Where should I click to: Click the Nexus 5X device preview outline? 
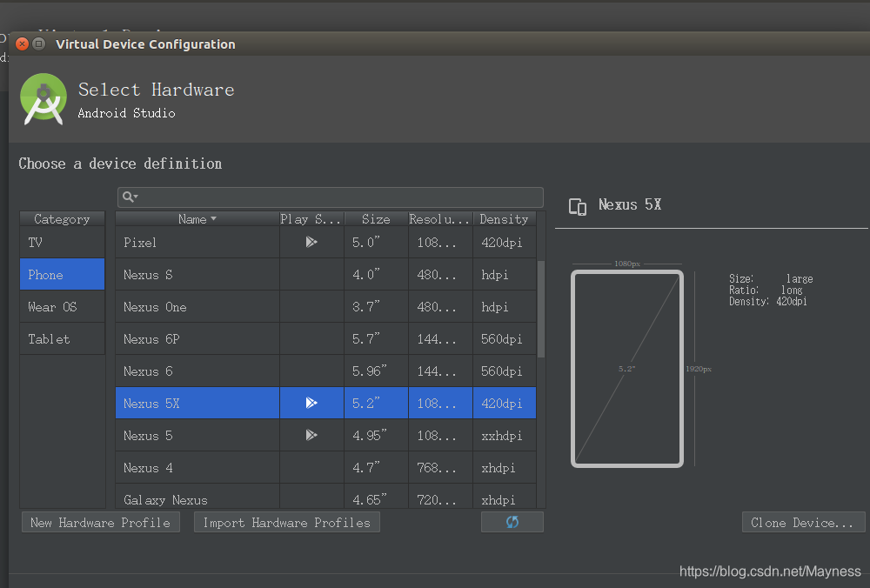coord(627,368)
